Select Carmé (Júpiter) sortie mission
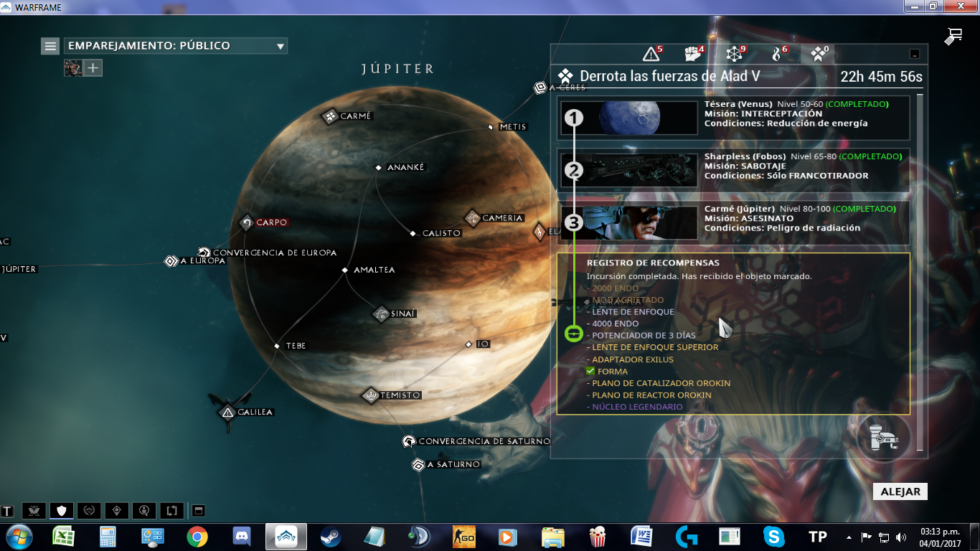980x551 pixels. (733, 223)
